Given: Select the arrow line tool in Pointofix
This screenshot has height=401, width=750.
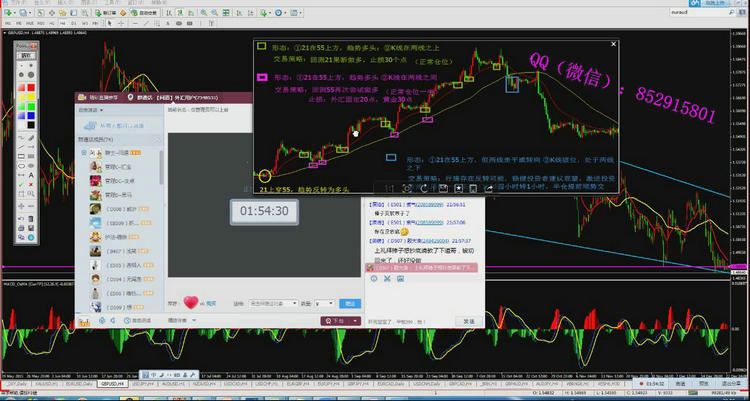Looking at the screenshot, I should [x=31, y=146].
